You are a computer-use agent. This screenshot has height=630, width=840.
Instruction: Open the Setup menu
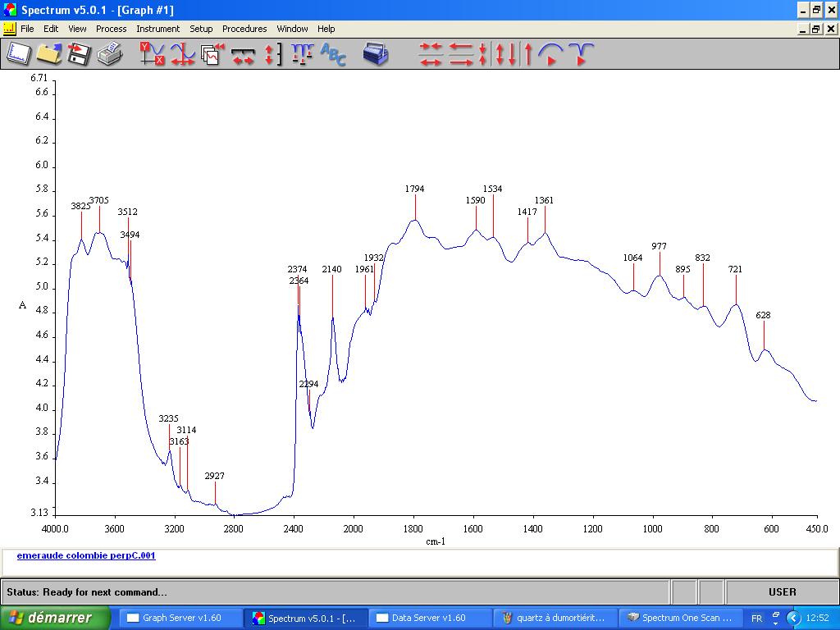tap(201, 29)
